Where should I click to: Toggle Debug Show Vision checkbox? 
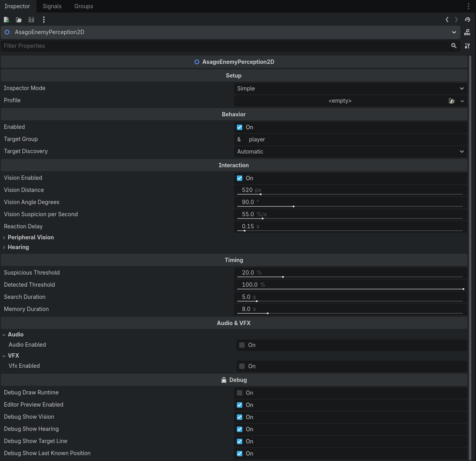(240, 417)
